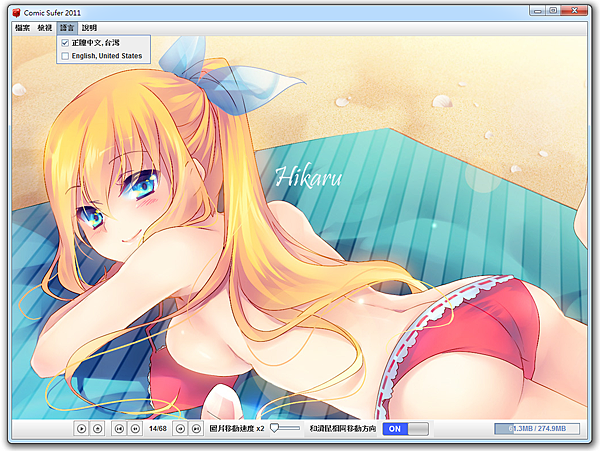Open the 說明 menu
Image resolution: width=600 pixels, height=451 pixels.
tap(89, 28)
